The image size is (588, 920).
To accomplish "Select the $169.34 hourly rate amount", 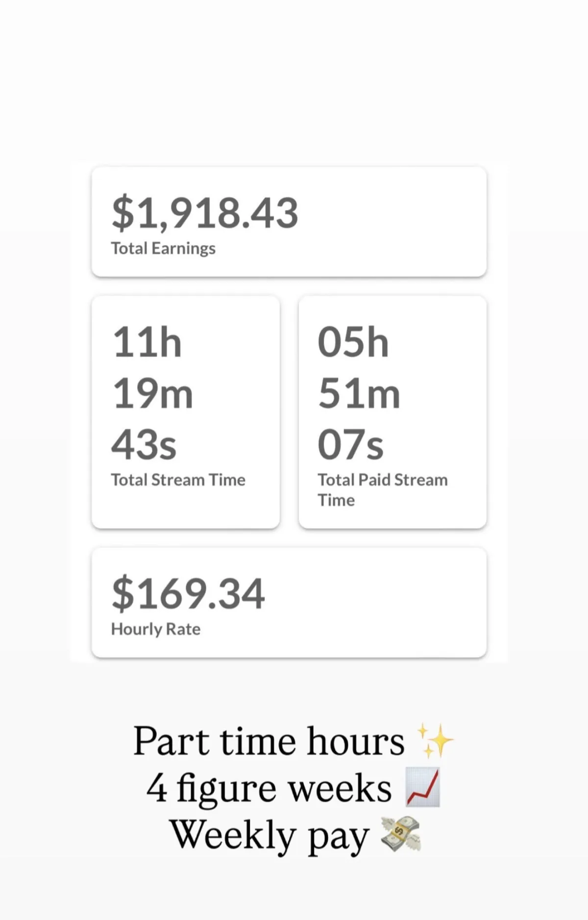I will [188, 594].
